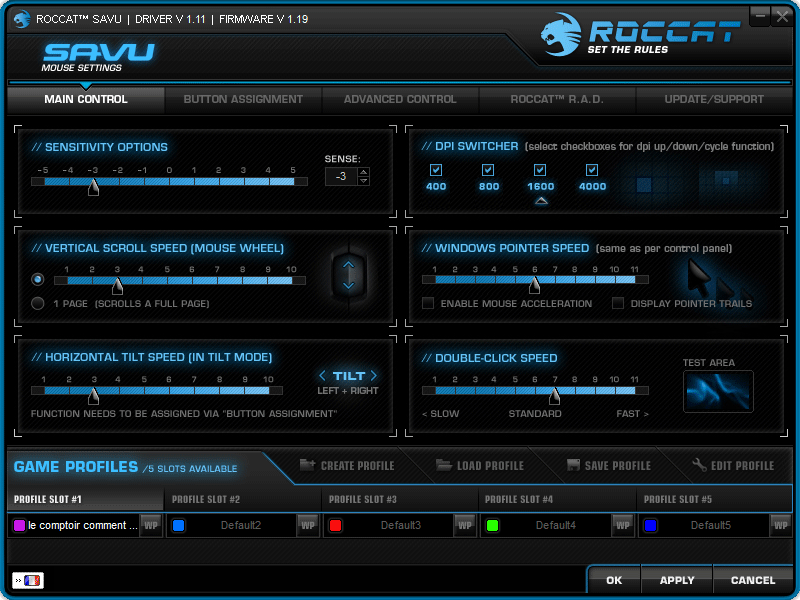Select the mouse wheel scroll icon
800x600 pixels.
pyautogui.click(x=348, y=276)
